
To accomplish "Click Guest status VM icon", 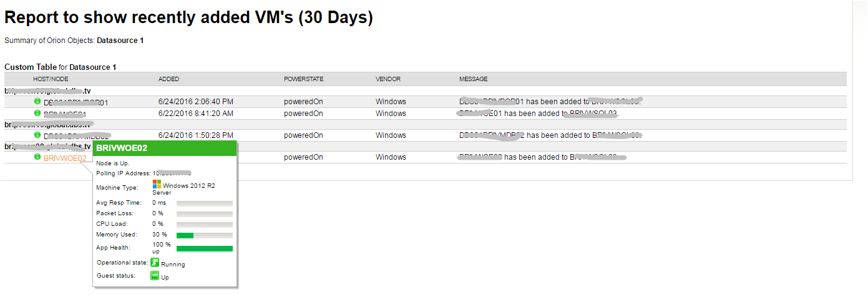I will pyautogui.click(x=155, y=275).
